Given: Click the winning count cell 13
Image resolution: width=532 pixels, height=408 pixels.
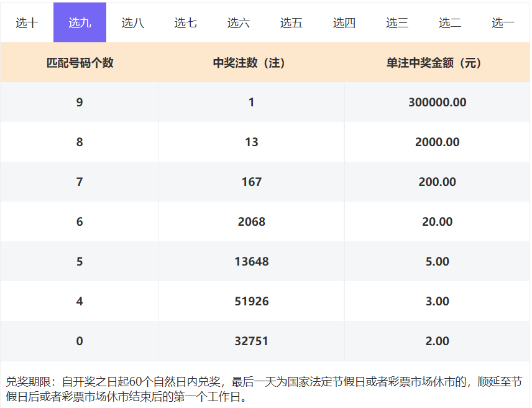Looking at the screenshot, I should point(251,142).
